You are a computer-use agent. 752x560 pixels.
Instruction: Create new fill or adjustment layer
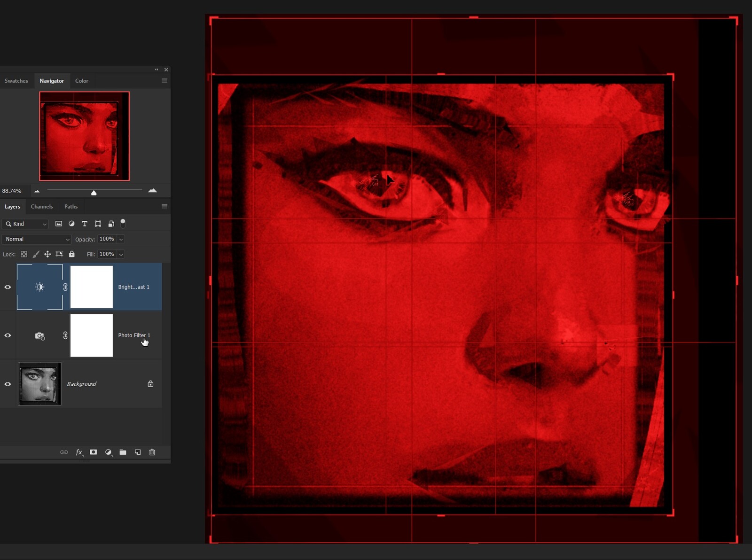(109, 452)
